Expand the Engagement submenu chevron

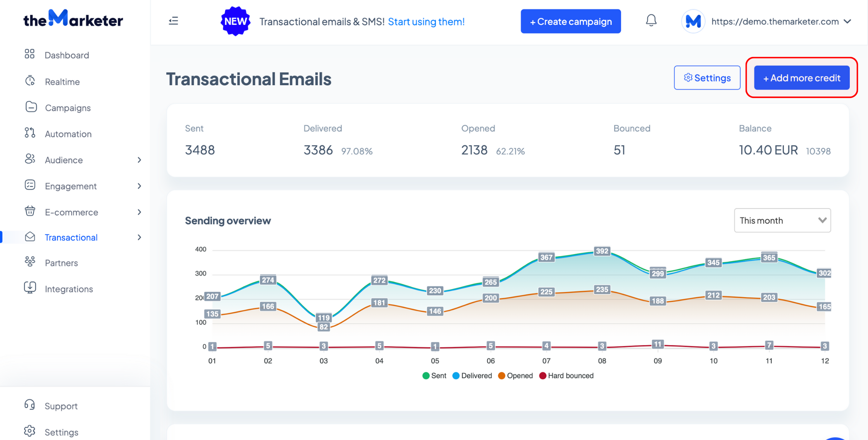139,186
